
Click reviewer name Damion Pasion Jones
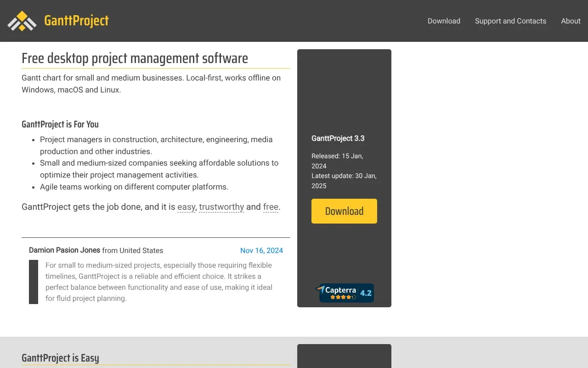coord(64,251)
